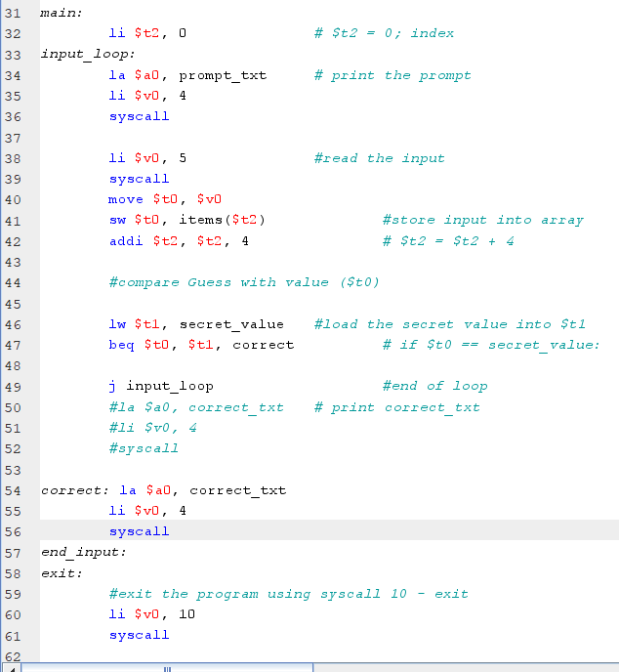
Task: Click the comment '#load the secret value into $t1'
Action: coord(450,324)
